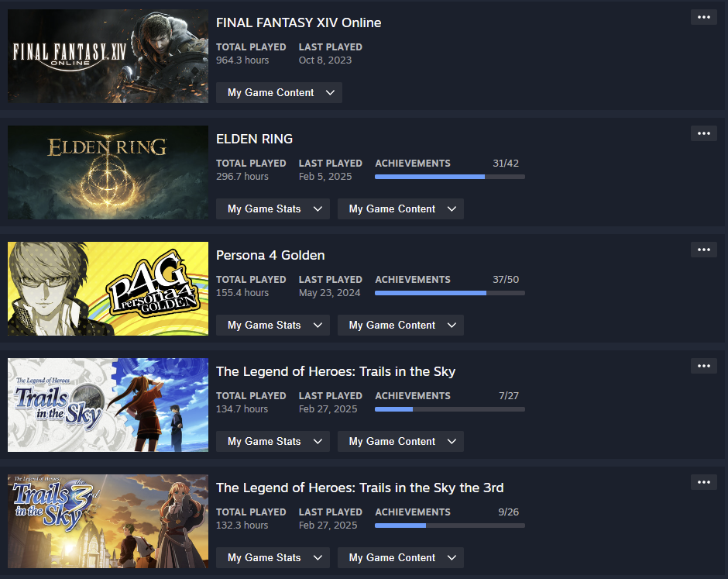
Task: Click Persona 4 Golden achievements count 37/50
Action: pos(506,279)
